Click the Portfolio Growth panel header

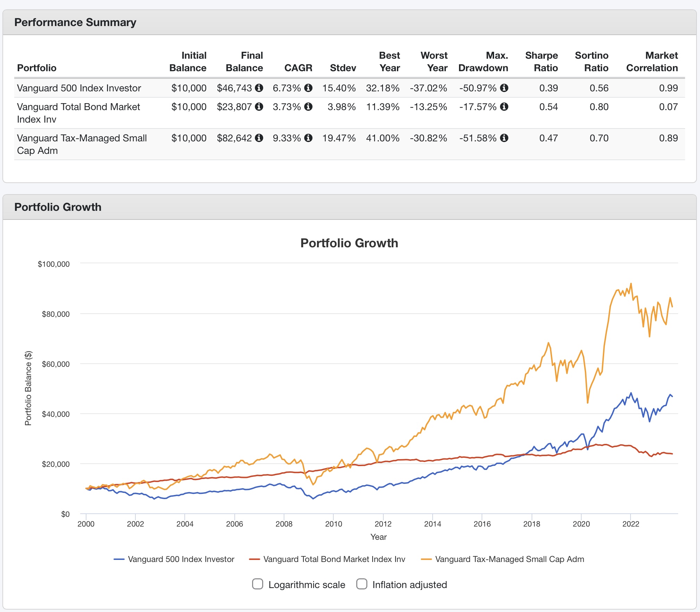click(350, 207)
